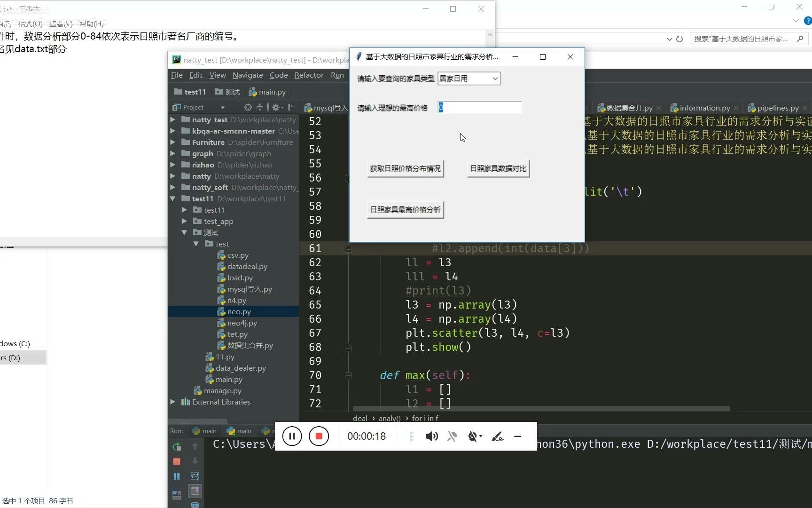Open Project tool window settings gear

click(276, 107)
